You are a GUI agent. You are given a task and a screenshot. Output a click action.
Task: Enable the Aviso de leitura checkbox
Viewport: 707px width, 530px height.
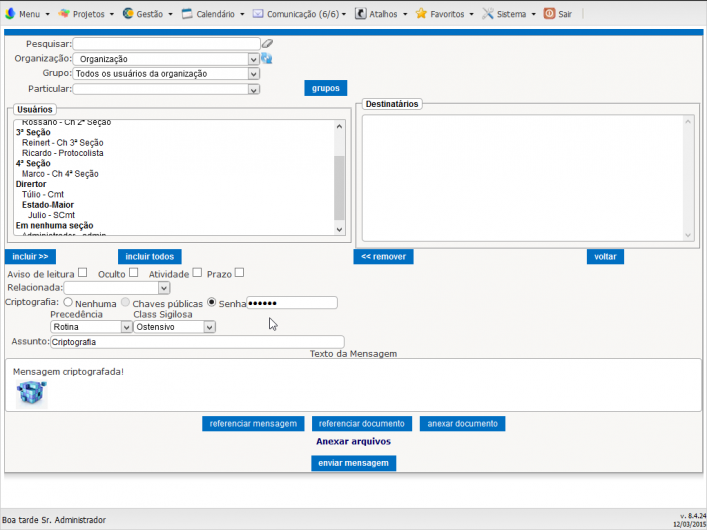pos(83,272)
